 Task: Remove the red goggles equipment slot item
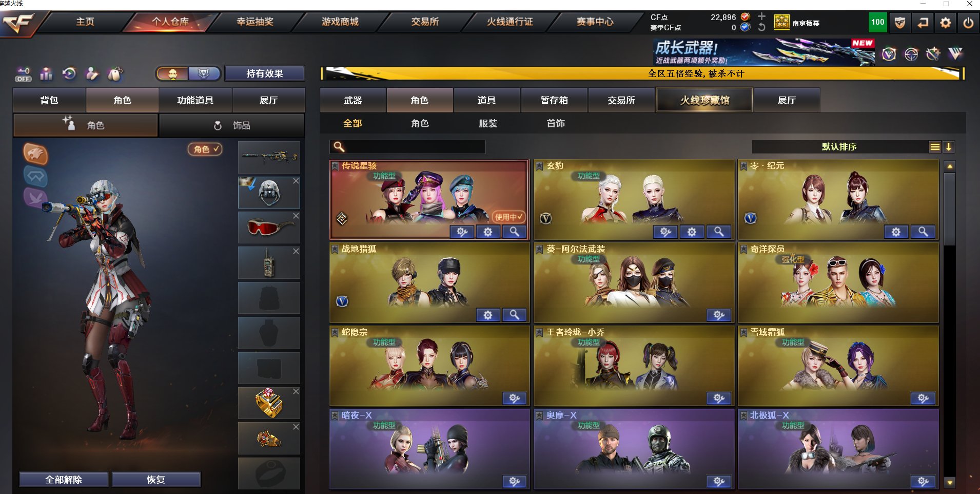click(296, 216)
